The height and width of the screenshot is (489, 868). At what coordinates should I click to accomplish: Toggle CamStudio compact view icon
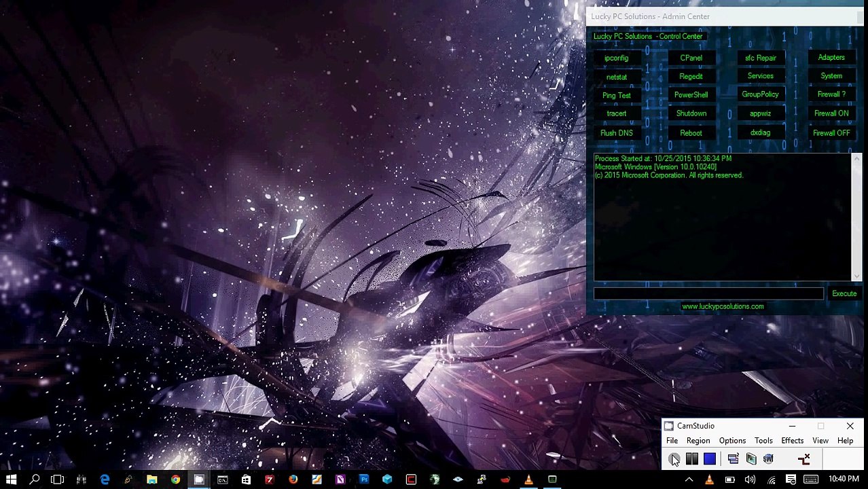pyautogui.click(x=733, y=459)
